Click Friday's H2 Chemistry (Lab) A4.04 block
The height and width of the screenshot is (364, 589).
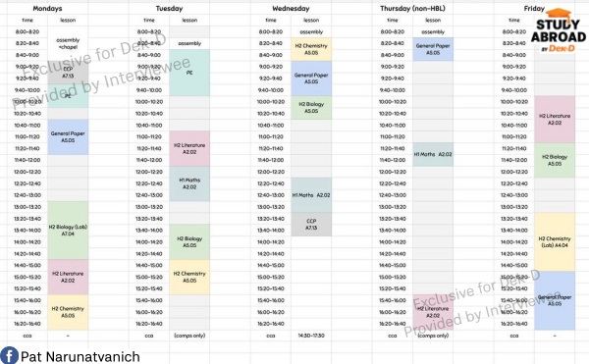click(x=555, y=242)
